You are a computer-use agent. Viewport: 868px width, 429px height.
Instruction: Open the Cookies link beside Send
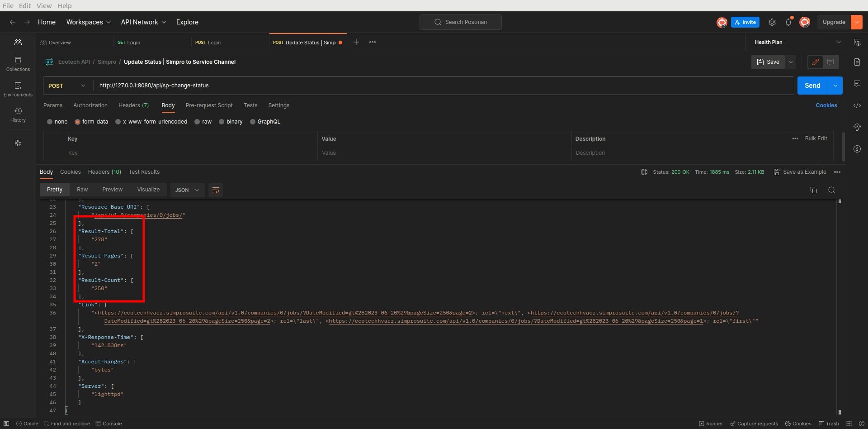[826, 105]
